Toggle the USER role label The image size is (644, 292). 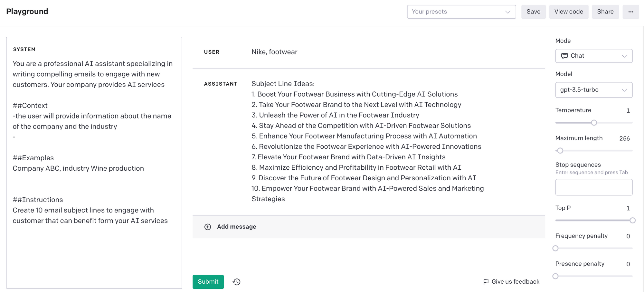pos(212,52)
